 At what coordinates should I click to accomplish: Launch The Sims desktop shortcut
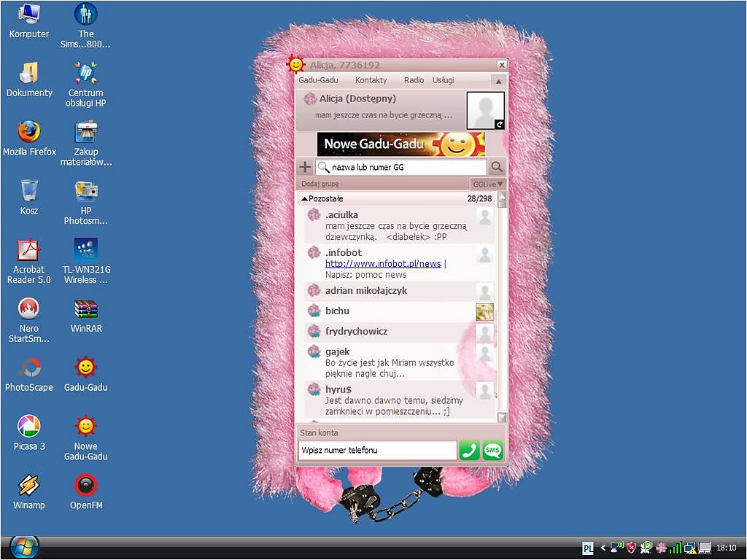(x=86, y=26)
